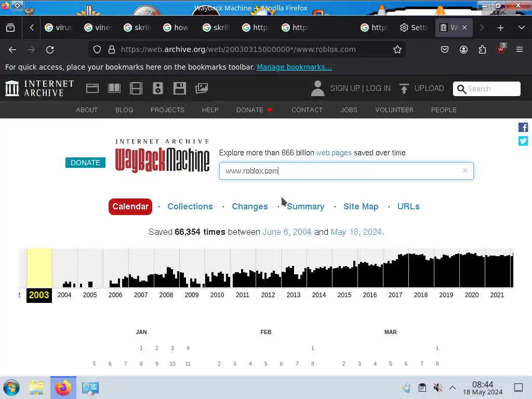Switch to the 'virus' Google tab

coord(58,28)
